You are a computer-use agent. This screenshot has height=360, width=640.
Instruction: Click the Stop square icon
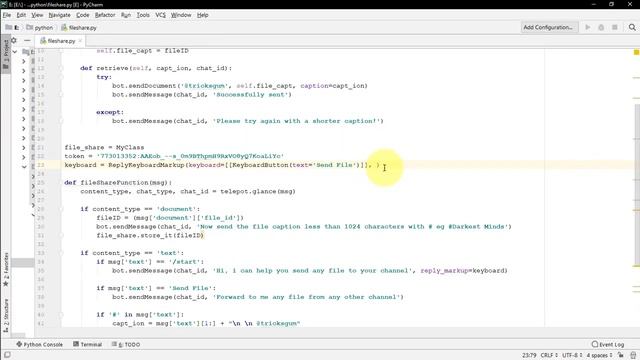(615, 27)
